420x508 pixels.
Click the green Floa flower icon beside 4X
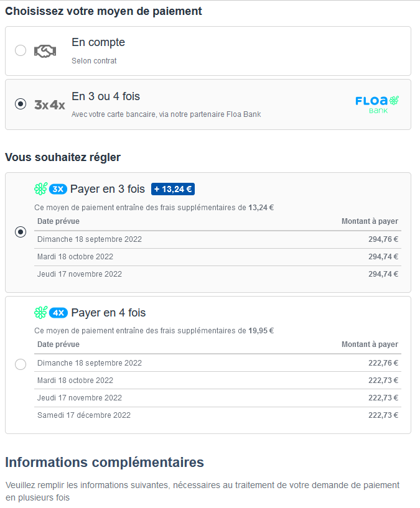41,313
